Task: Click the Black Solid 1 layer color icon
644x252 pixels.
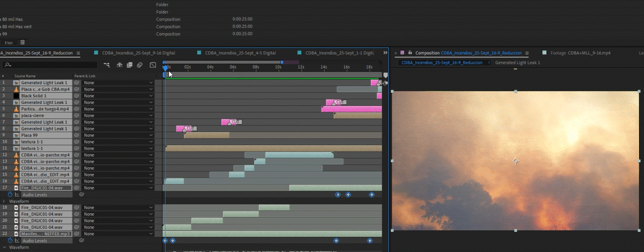Action: coord(16,96)
